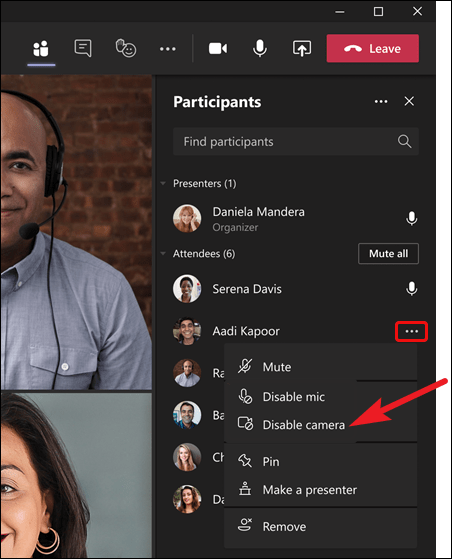Close the Participants panel
Image resolution: width=452 pixels, height=559 pixels.
[x=409, y=101]
